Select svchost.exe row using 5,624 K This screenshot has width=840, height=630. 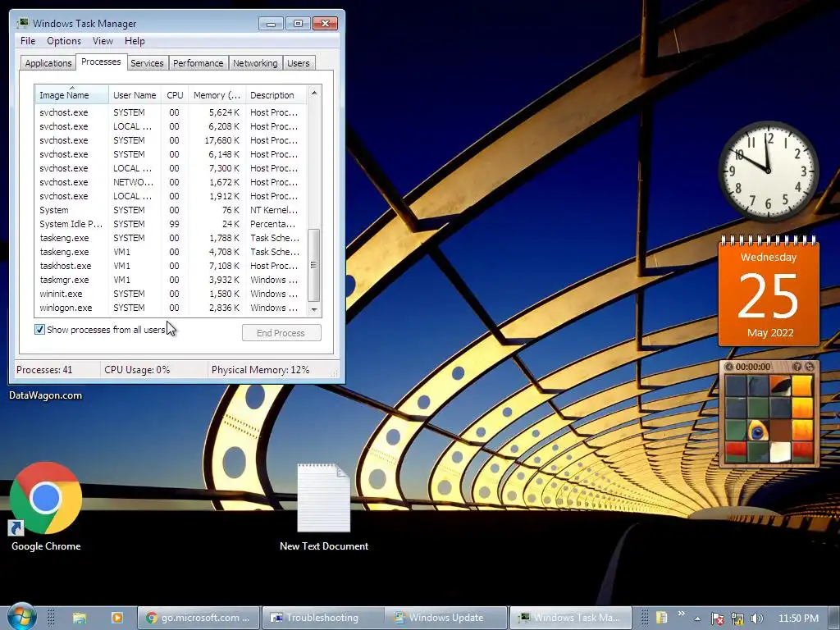[x=171, y=112]
